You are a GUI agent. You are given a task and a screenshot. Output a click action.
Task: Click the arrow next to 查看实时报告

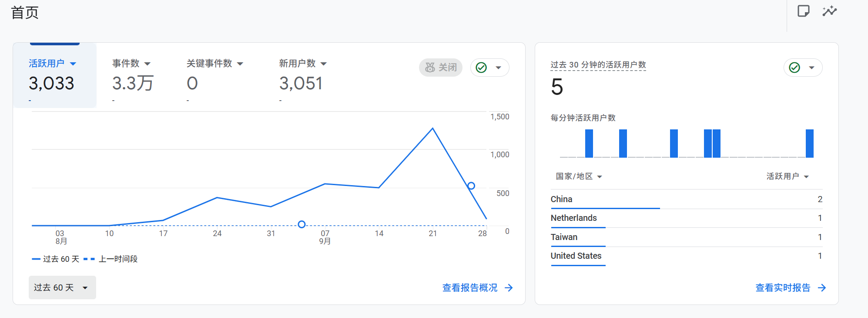point(822,288)
